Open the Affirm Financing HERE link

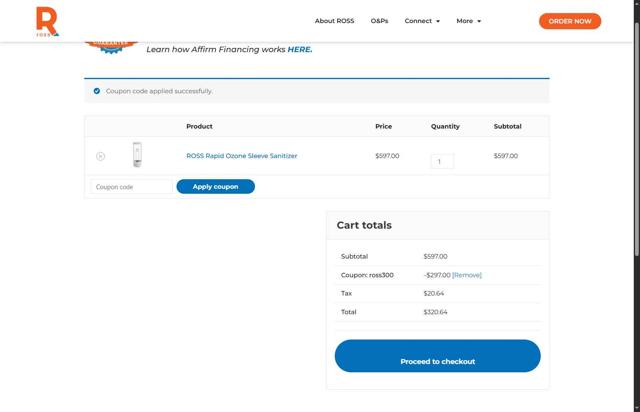point(300,49)
